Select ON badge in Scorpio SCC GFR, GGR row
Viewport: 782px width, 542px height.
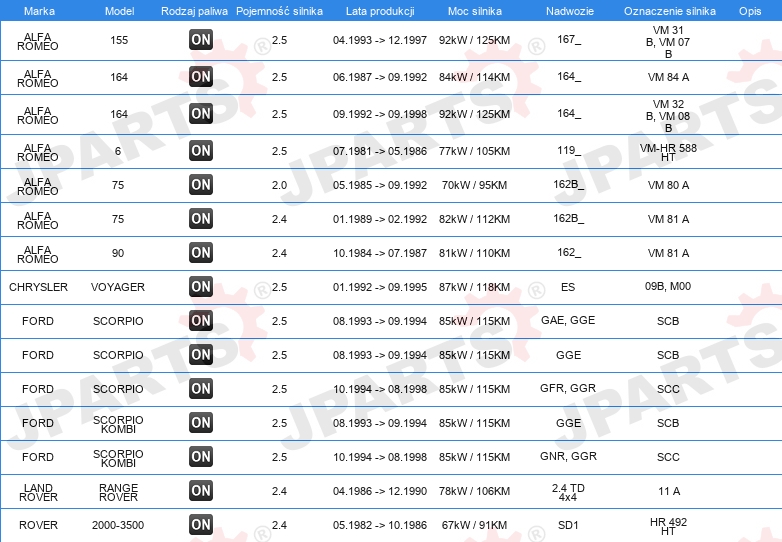200,388
